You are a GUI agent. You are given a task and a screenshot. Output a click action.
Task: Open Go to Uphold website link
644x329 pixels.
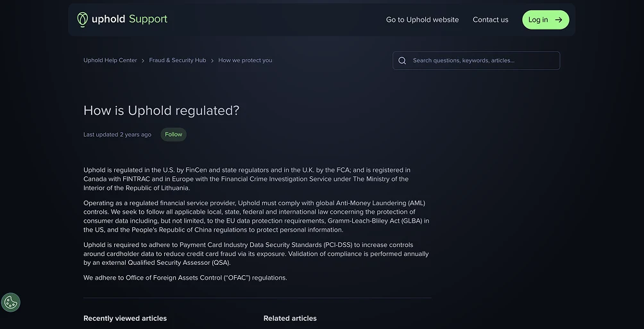(x=422, y=20)
